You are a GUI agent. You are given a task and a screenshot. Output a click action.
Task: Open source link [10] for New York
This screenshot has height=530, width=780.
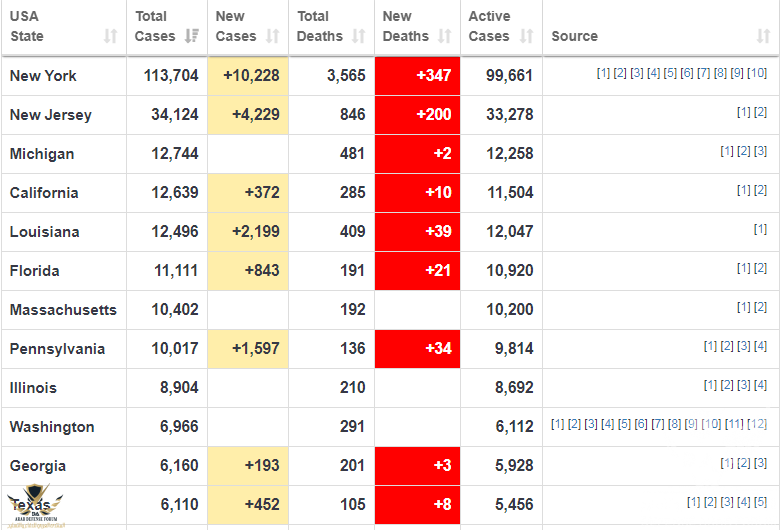(757, 73)
